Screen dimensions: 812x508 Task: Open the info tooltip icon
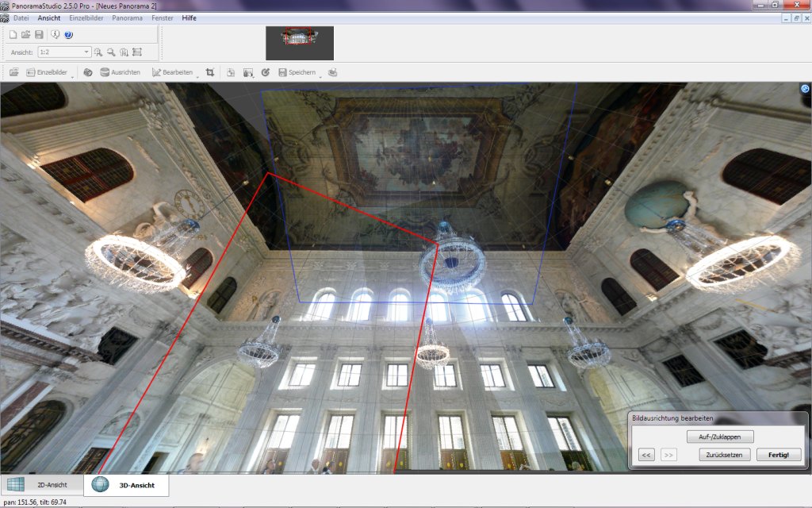pyautogui.click(x=56, y=35)
